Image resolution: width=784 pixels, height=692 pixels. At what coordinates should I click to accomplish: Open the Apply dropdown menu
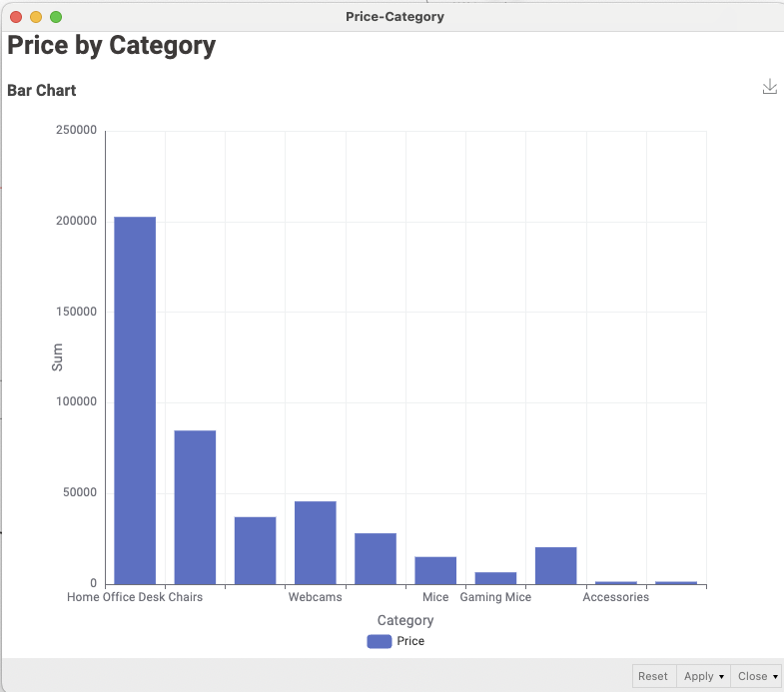[704, 676]
